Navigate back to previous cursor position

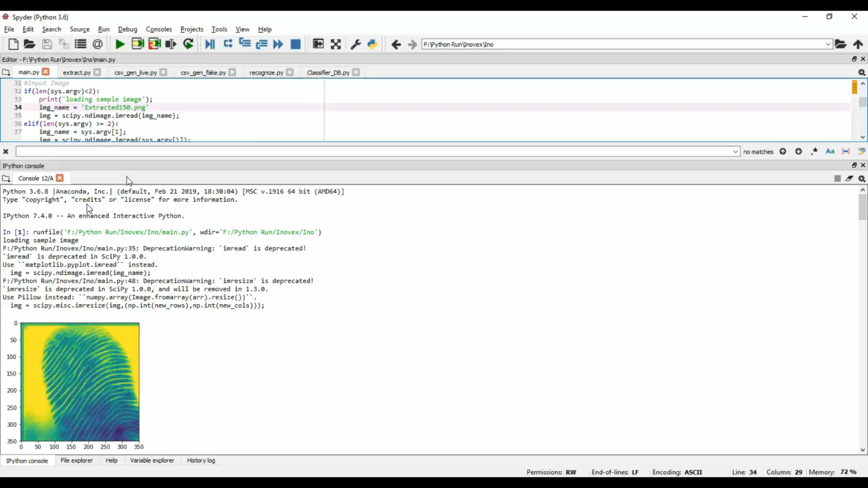pos(396,44)
